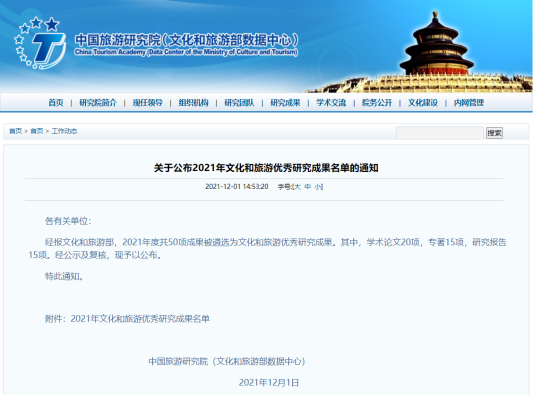Select 组织机构 from the navigation bar
This screenshot has height=396, width=534.
click(x=193, y=102)
